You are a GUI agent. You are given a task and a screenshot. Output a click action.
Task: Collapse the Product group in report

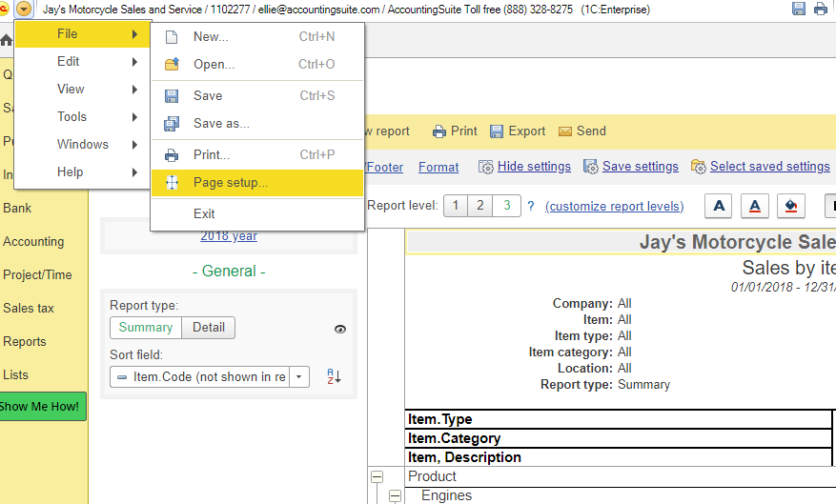377,476
